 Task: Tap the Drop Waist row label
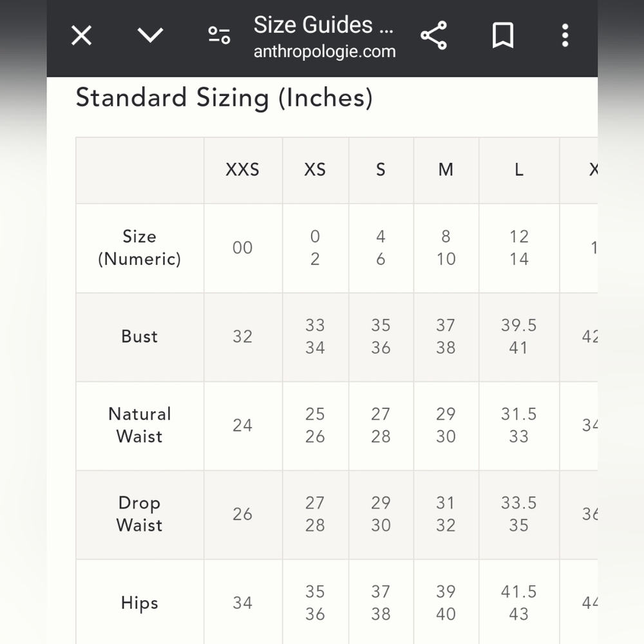[x=139, y=514]
